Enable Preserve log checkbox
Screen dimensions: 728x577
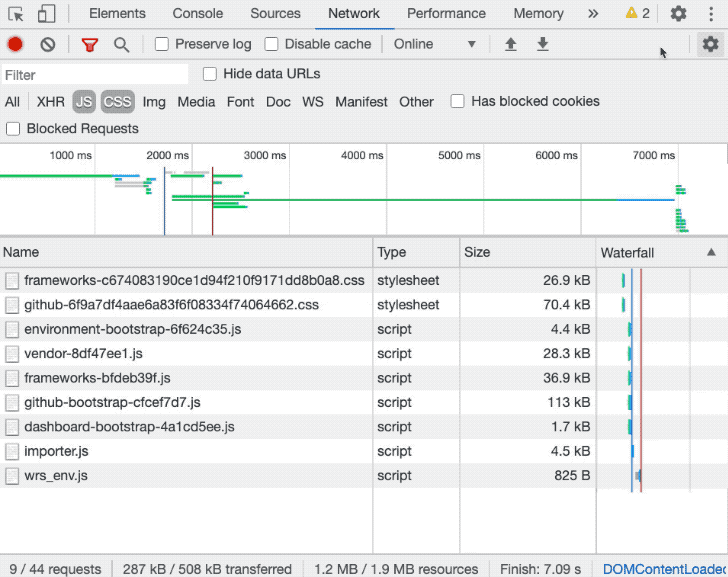[162, 45]
